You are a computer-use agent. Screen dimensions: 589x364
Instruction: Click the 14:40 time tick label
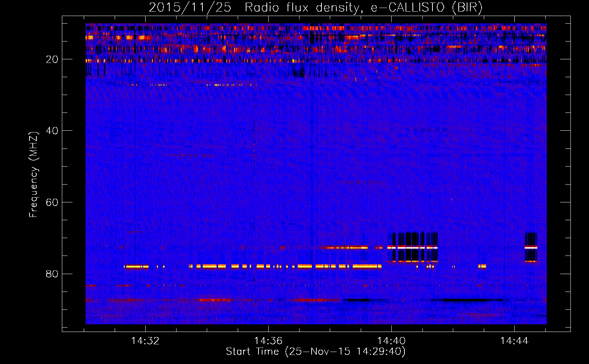coord(391,341)
